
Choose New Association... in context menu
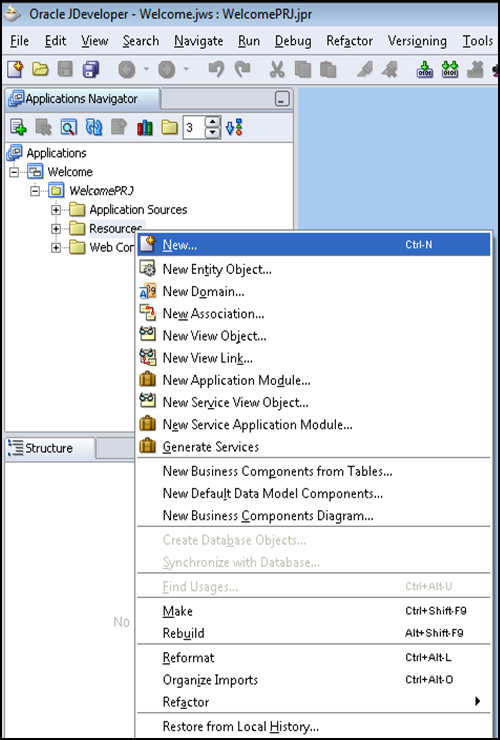click(x=314, y=314)
